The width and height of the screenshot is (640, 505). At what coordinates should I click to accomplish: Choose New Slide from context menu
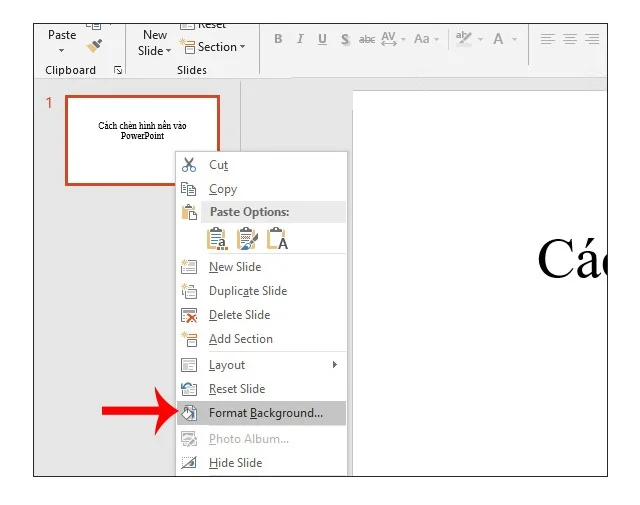click(262, 267)
